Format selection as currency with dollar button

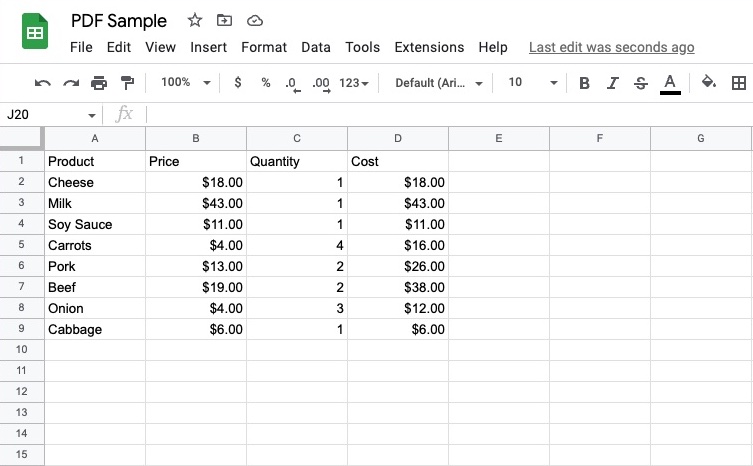237,83
